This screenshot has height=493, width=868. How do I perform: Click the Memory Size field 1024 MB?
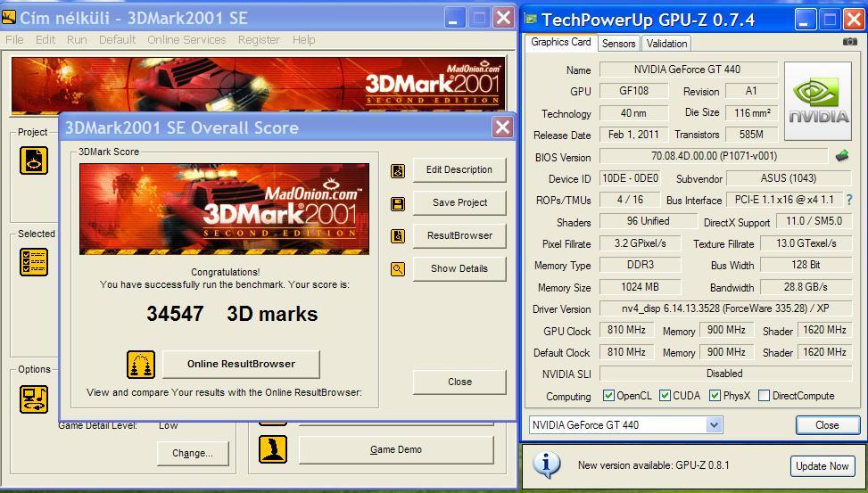[640, 286]
